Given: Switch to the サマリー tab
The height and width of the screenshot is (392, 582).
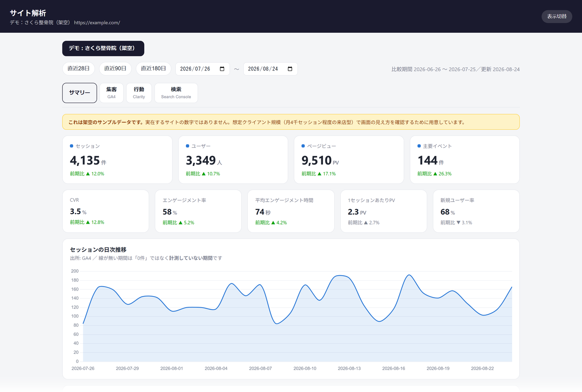Looking at the screenshot, I should point(79,93).
